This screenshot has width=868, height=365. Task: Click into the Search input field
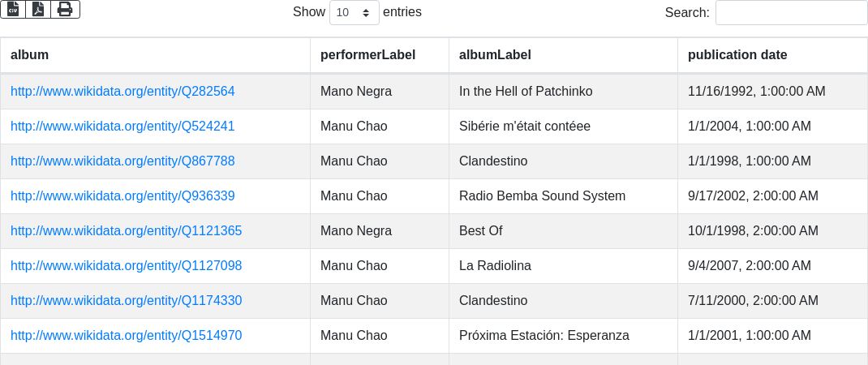(x=791, y=12)
